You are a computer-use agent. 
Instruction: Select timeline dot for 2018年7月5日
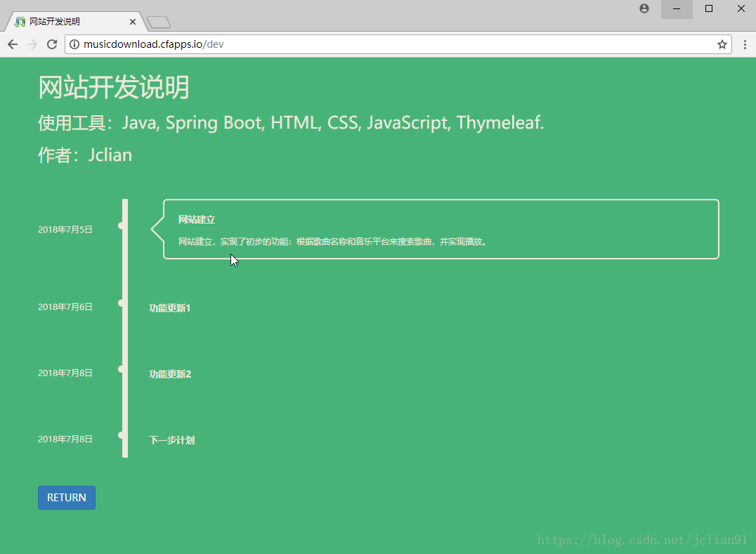pyautogui.click(x=121, y=226)
